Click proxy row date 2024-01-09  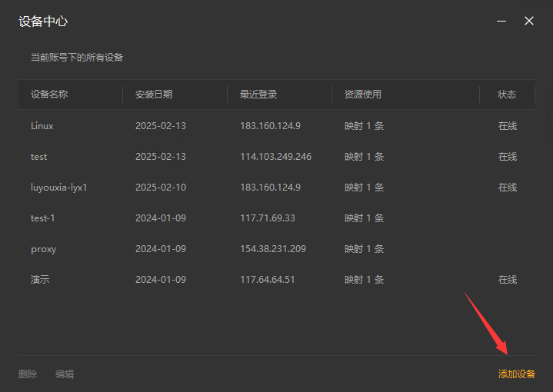coord(161,249)
